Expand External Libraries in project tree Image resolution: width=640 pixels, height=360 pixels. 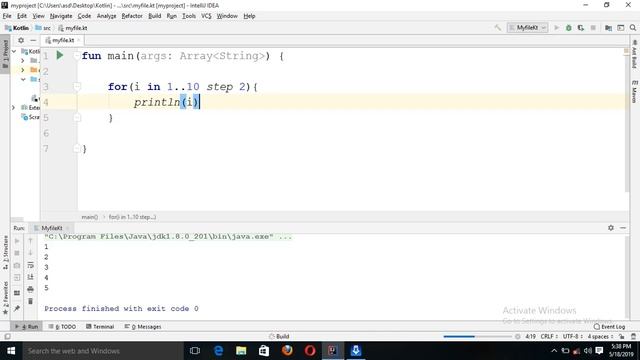[x=13, y=107]
